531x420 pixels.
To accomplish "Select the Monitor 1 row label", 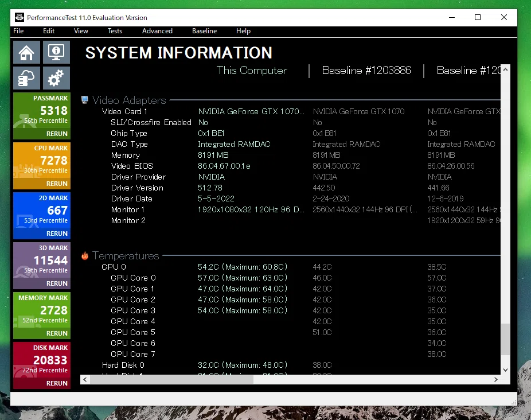I will (128, 209).
